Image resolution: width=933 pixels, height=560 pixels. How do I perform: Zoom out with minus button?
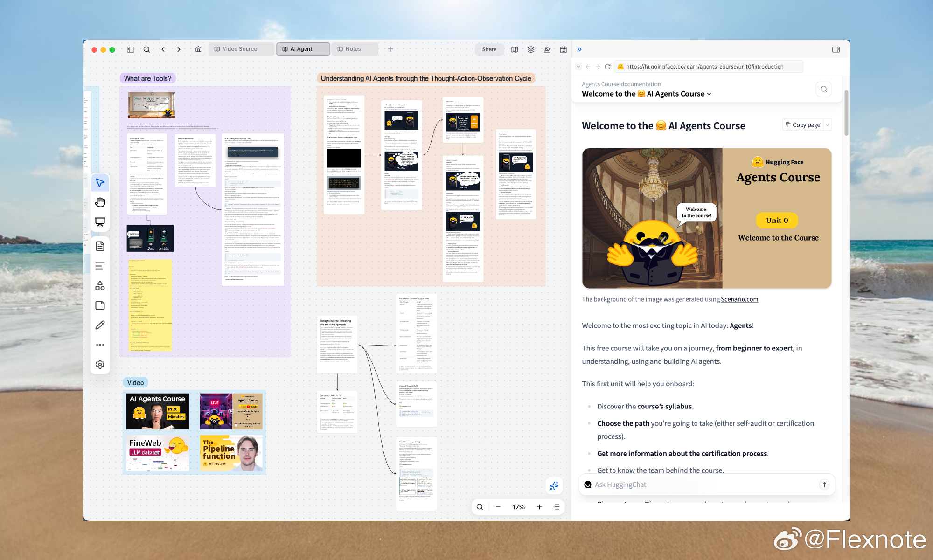[498, 507]
